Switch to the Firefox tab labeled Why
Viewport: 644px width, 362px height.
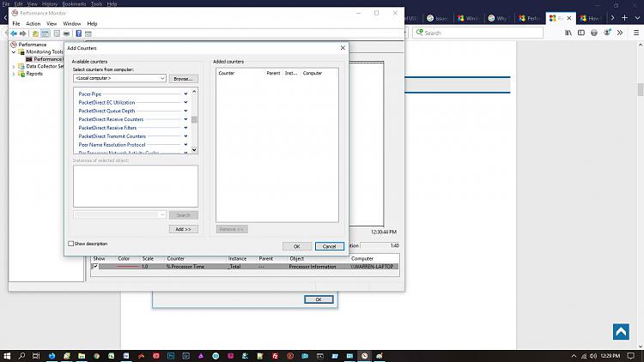(497, 18)
